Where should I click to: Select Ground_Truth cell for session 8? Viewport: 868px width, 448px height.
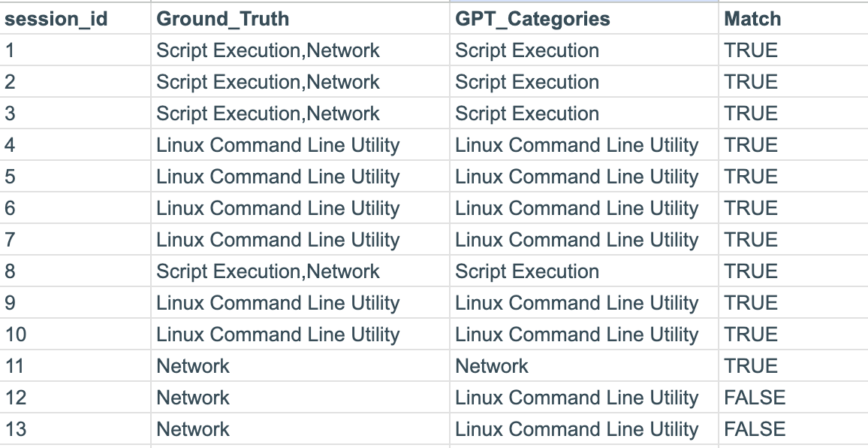tap(268, 271)
